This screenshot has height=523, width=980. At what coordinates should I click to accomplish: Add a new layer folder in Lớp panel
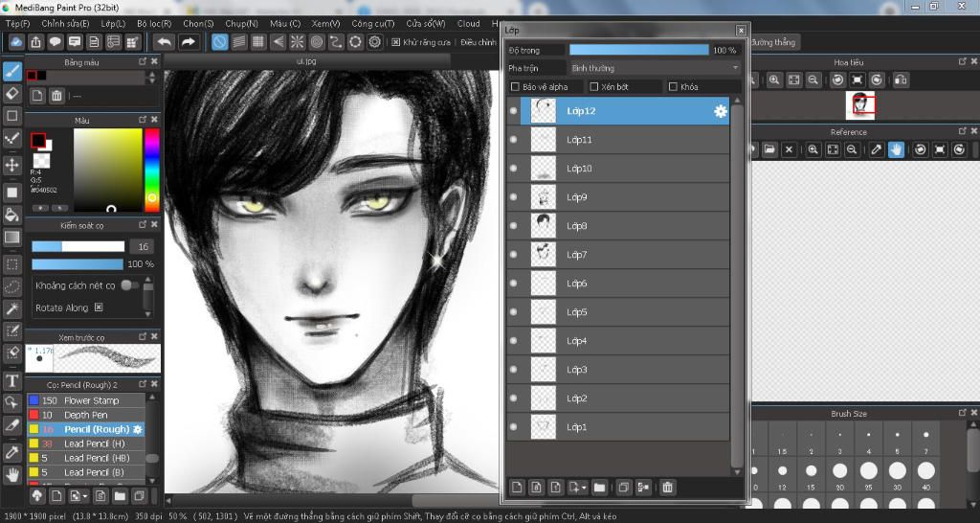(x=599, y=488)
